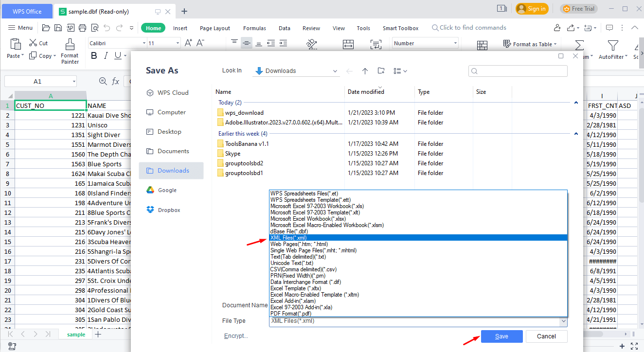
Task: Open print preview
Action: 95,28
